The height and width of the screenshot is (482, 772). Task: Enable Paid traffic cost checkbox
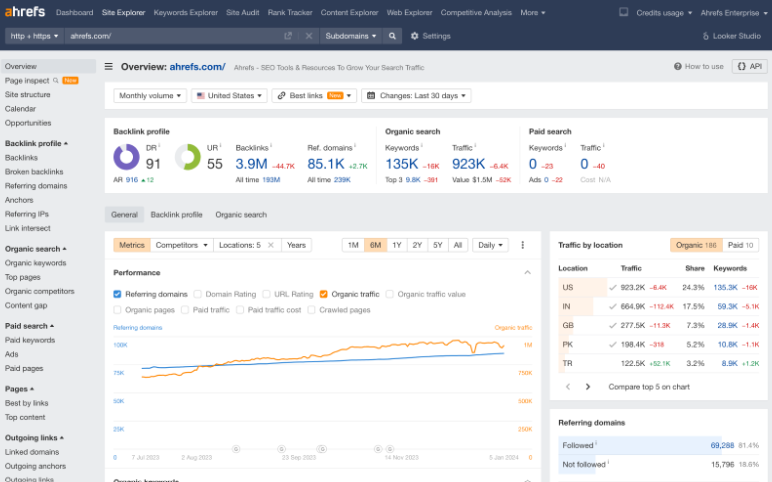pyautogui.click(x=240, y=310)
